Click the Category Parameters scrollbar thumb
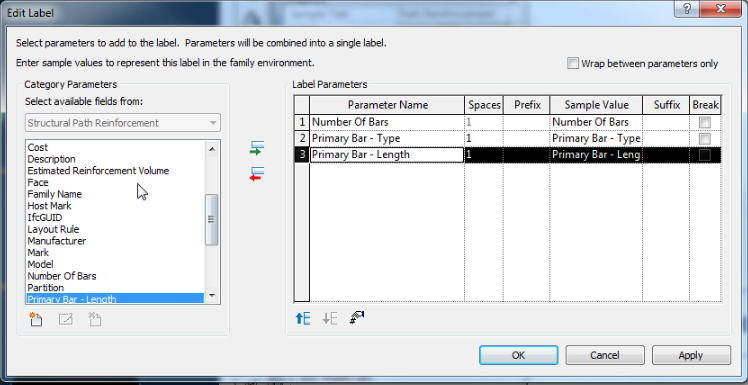The image size is (748, 385). coord(211,219)
